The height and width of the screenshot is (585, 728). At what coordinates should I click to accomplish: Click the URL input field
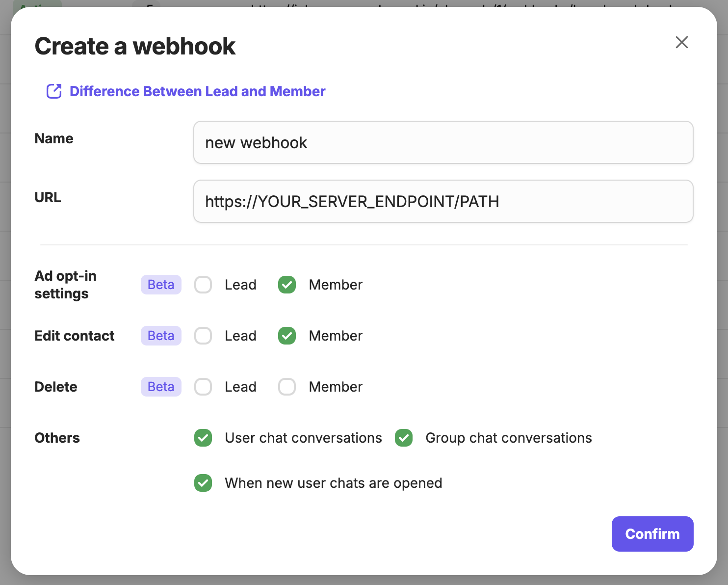(443, 201)
